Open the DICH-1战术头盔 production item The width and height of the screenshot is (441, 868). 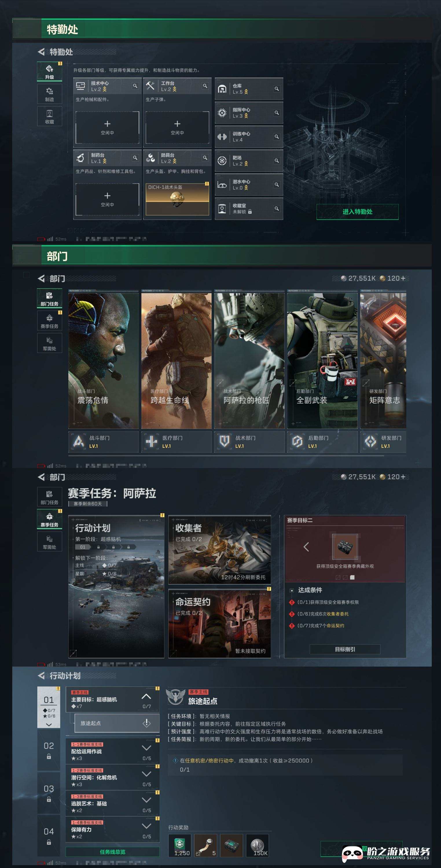[x=177, y=199]
